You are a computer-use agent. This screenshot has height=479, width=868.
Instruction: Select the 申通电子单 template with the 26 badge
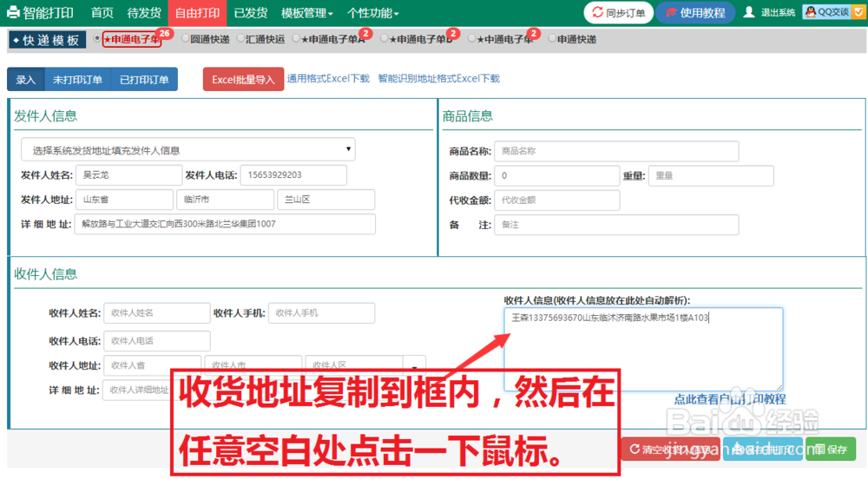pos(97,38)
